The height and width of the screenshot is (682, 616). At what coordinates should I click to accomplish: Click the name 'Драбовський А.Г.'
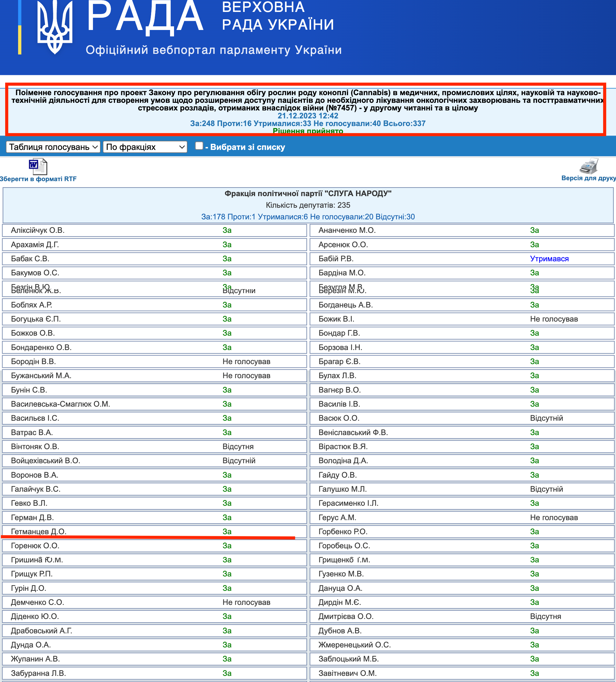(41, 631)
